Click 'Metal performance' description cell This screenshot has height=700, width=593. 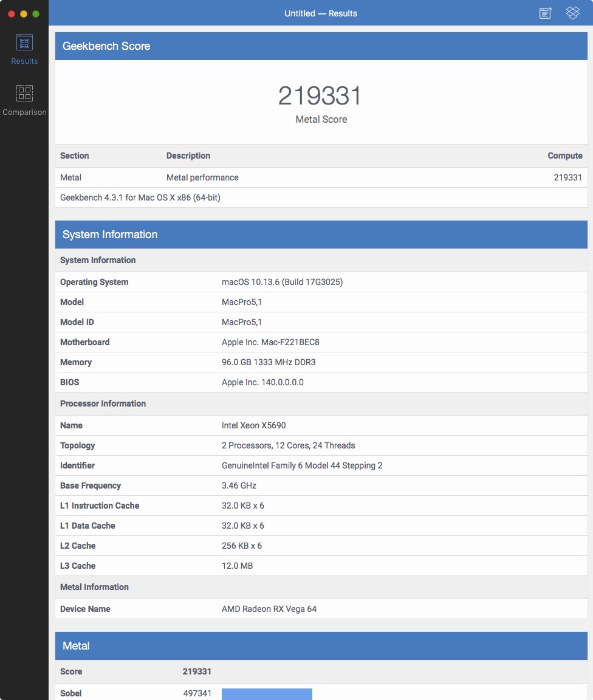tap(202, 177)
